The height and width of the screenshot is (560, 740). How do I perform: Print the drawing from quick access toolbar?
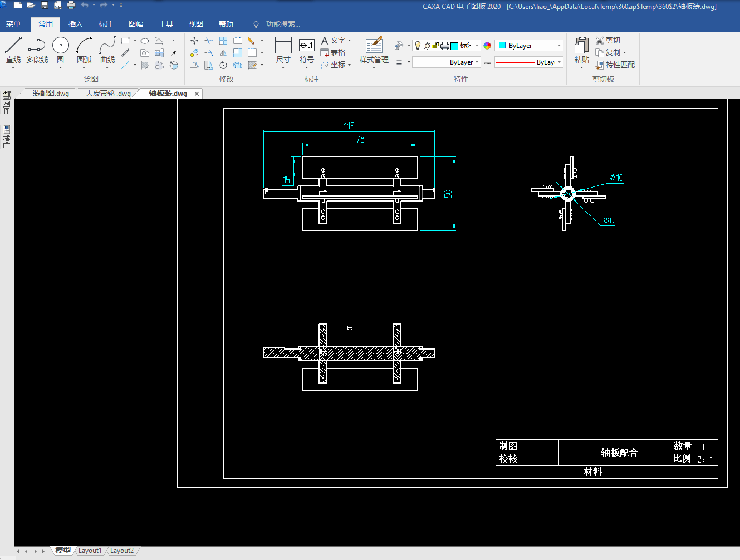[x=71, y=6]
